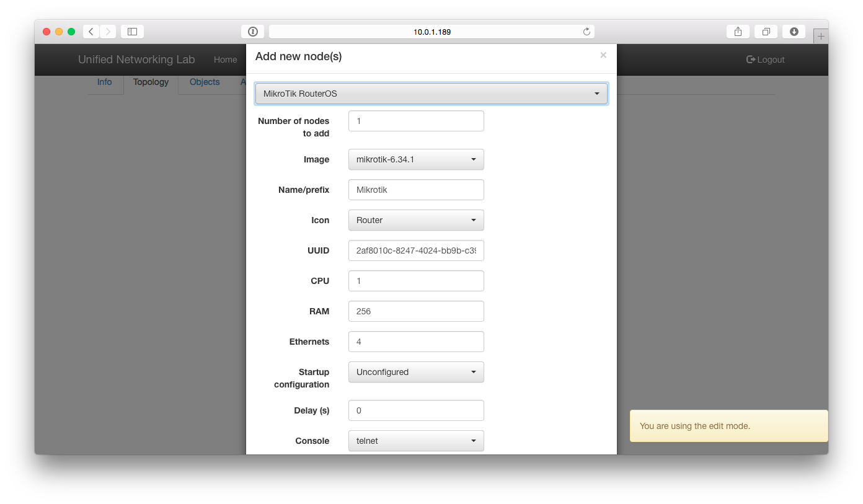
Task: Toggle the Safari sidebar button
Action: (x=132, y=32)
